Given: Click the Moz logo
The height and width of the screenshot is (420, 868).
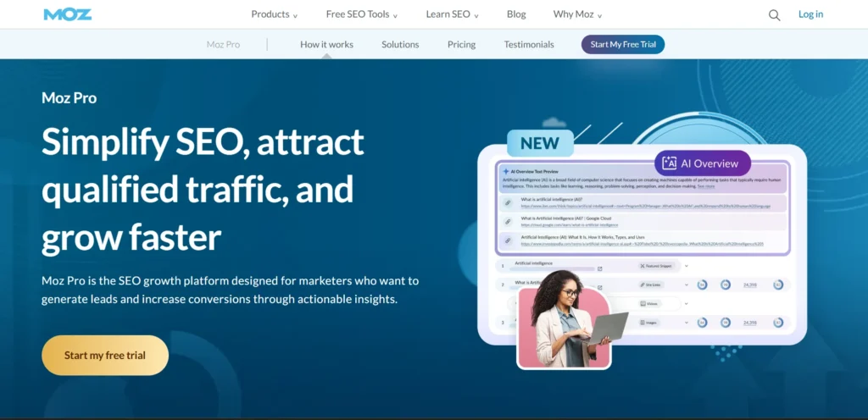Looking at the screenshot, I should 68,14.
